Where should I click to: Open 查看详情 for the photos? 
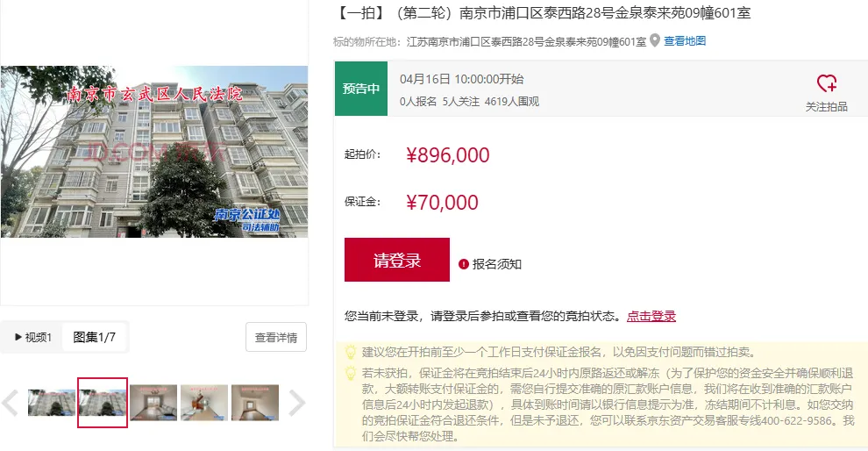[275, 337]
